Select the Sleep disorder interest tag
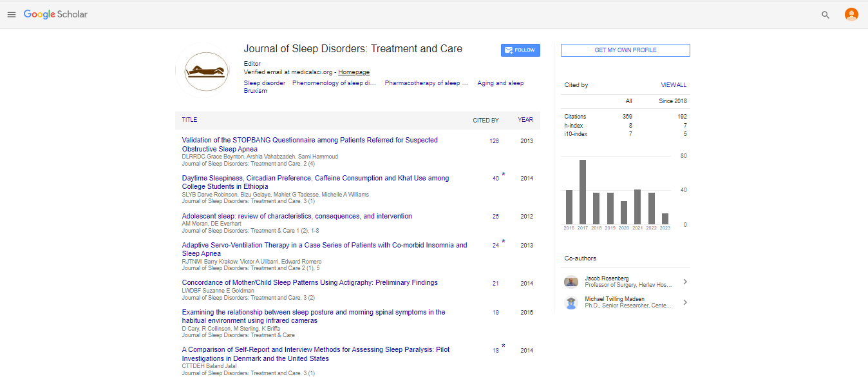 point(265,83)
